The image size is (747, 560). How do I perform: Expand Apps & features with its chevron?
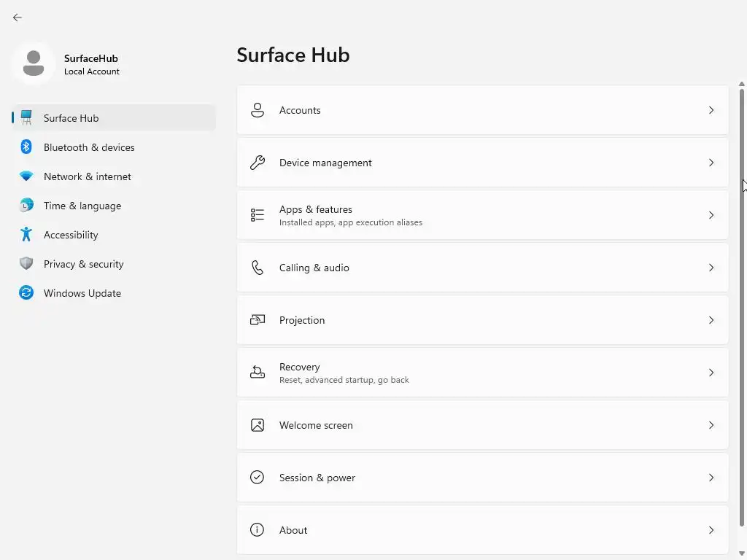711,215
